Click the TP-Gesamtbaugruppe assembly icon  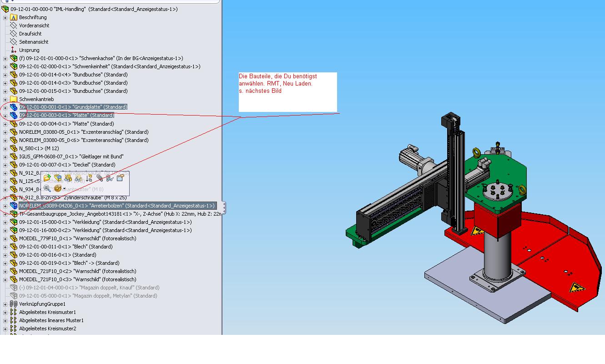click(x=14, y=214)
